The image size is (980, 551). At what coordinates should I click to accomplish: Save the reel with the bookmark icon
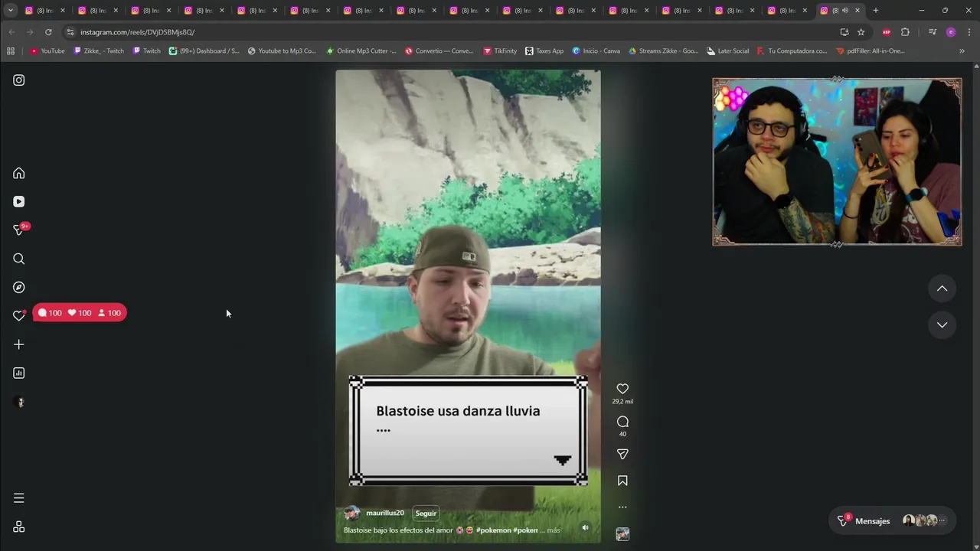tap(622, 481)
